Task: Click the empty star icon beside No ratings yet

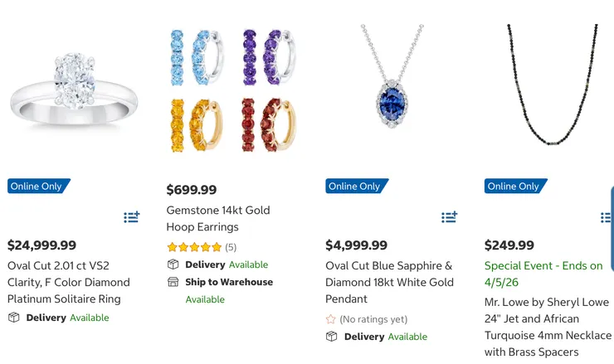Action: pos(331,319)
